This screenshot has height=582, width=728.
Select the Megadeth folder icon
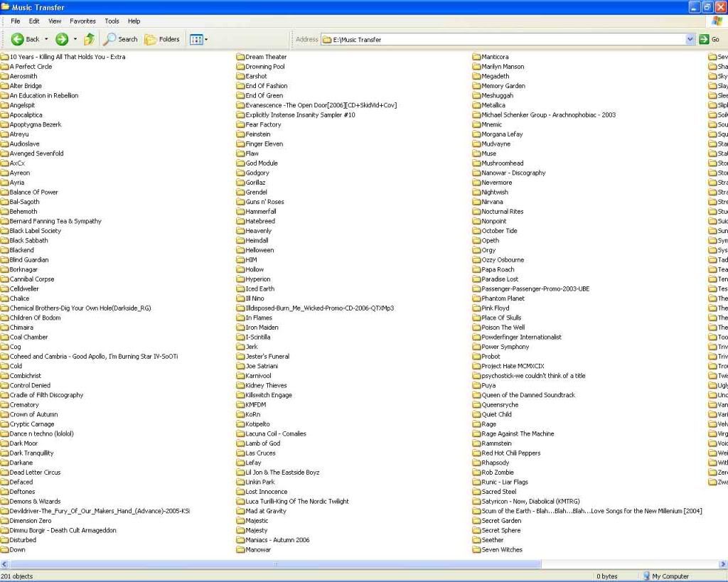pyautogui.click(x=476, y=76)
